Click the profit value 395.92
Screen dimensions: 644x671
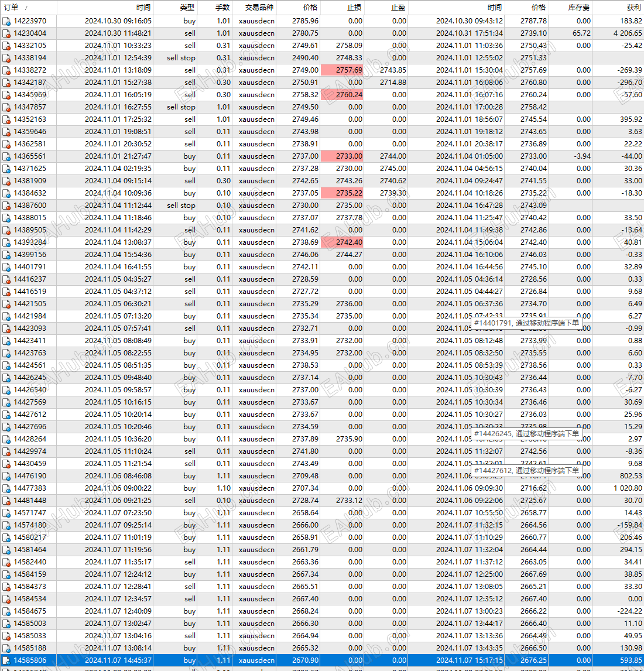631,119
